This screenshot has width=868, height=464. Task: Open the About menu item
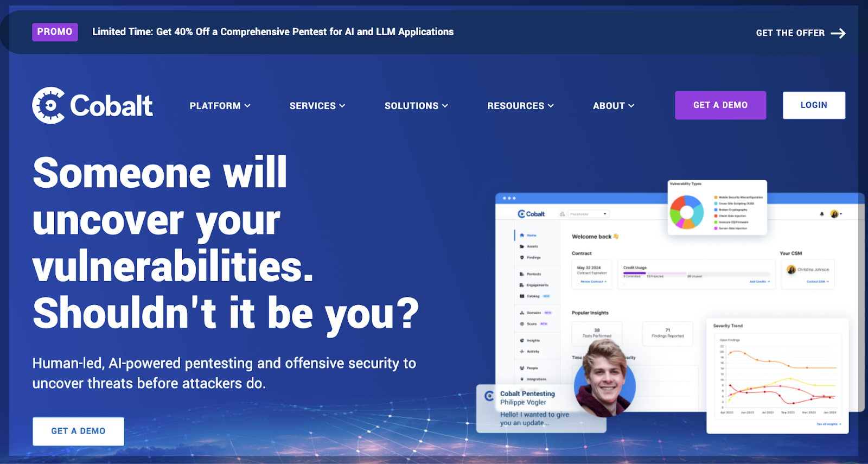[613, 106]
